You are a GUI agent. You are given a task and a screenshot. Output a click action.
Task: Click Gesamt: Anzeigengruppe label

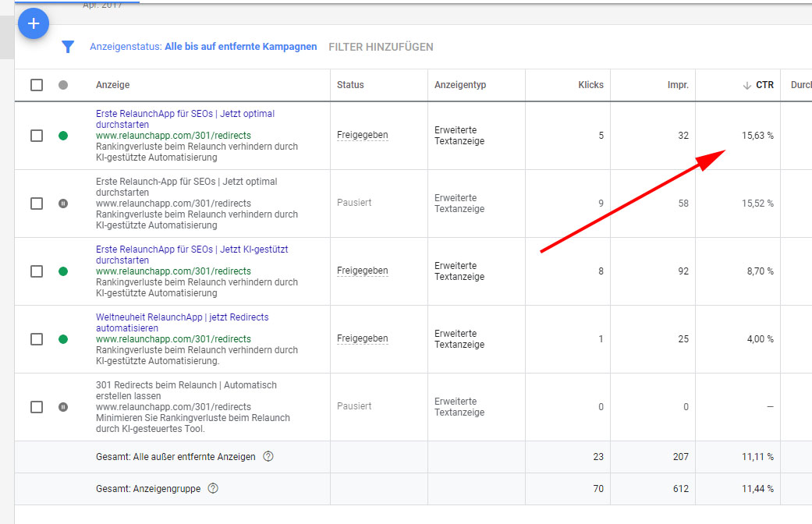(148, 489)
